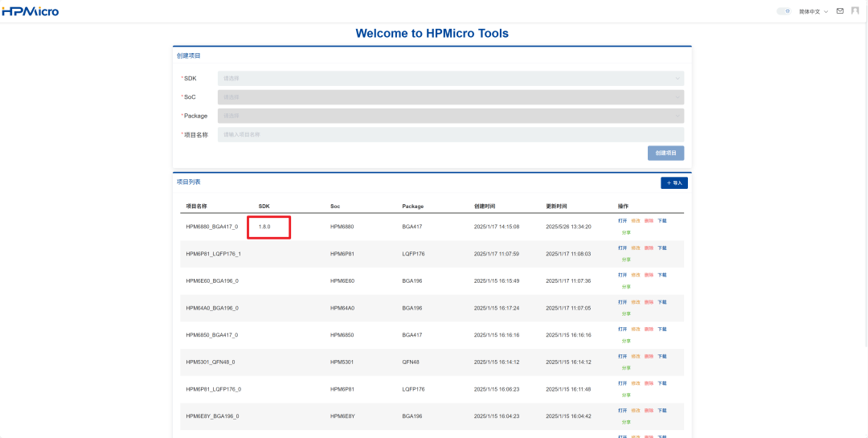Click the 项目名称 column header
The width and height of the screenshot is (868, 438).
pyautogui.click(x=197, y=206)
